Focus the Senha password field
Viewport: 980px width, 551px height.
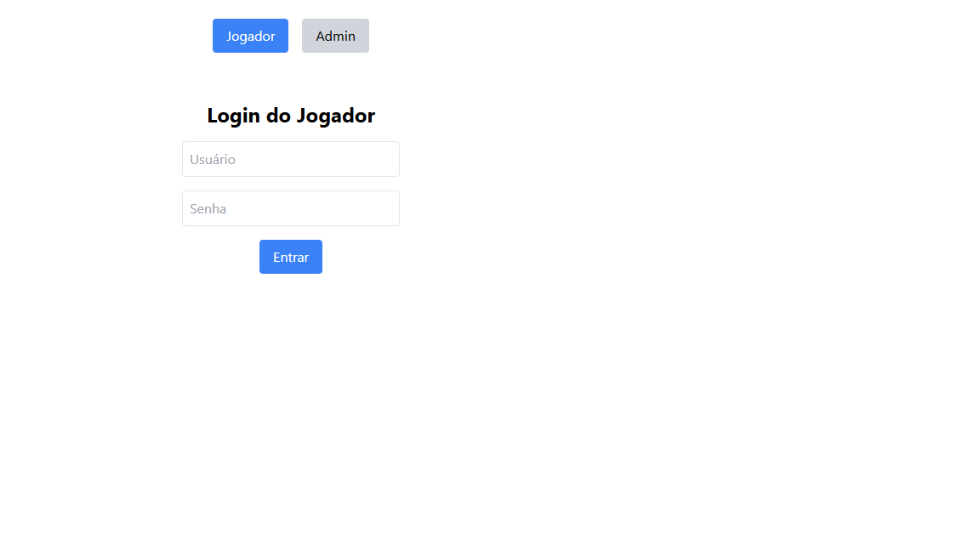pyautogui.click(x=291, y=208)
